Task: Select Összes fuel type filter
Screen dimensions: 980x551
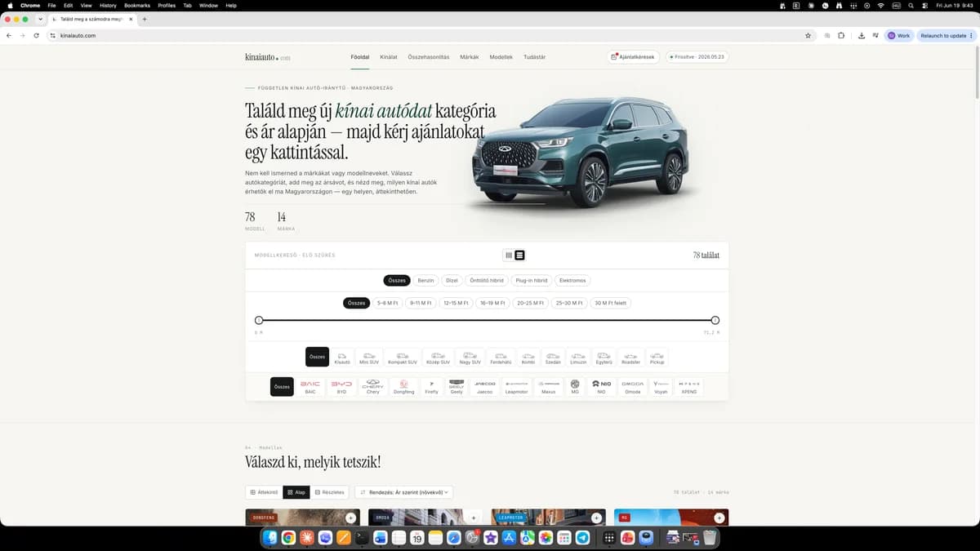Action: (x=397, y=280)
